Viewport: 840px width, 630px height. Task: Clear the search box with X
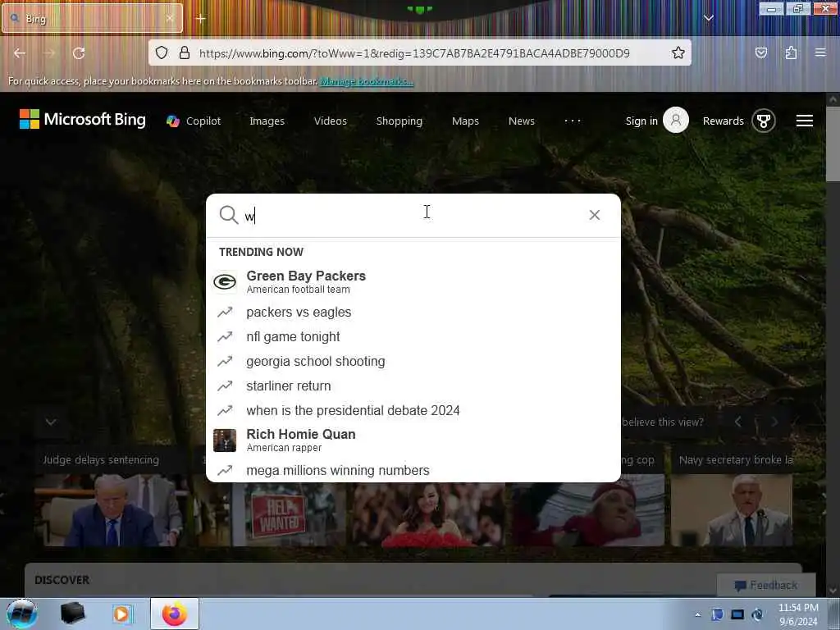click(x=594, y=215)
